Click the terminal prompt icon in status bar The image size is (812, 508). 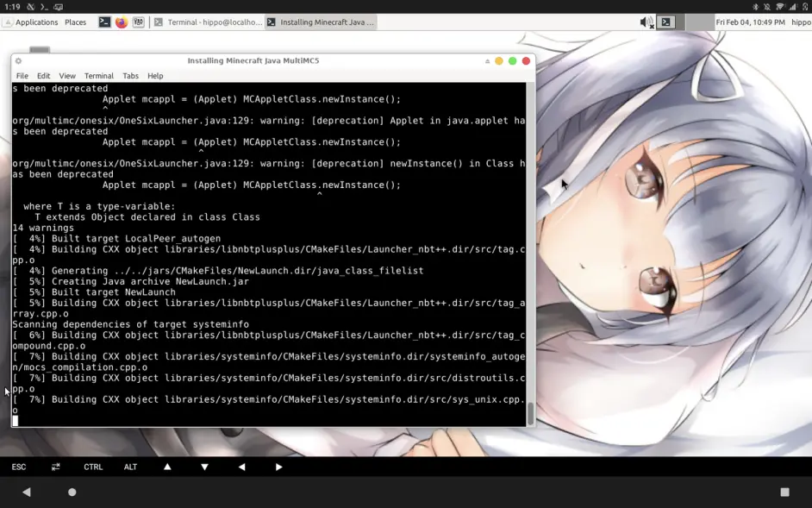45,7
